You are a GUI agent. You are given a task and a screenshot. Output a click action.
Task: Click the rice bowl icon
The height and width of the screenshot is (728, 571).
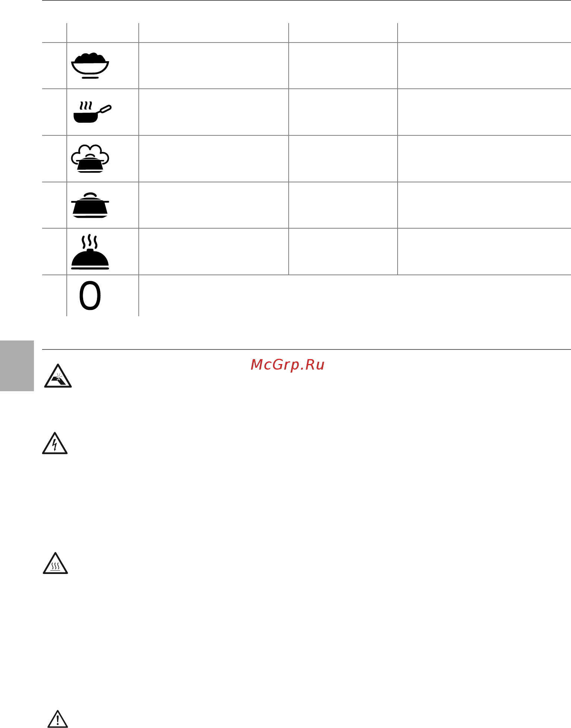coord(90,66)
